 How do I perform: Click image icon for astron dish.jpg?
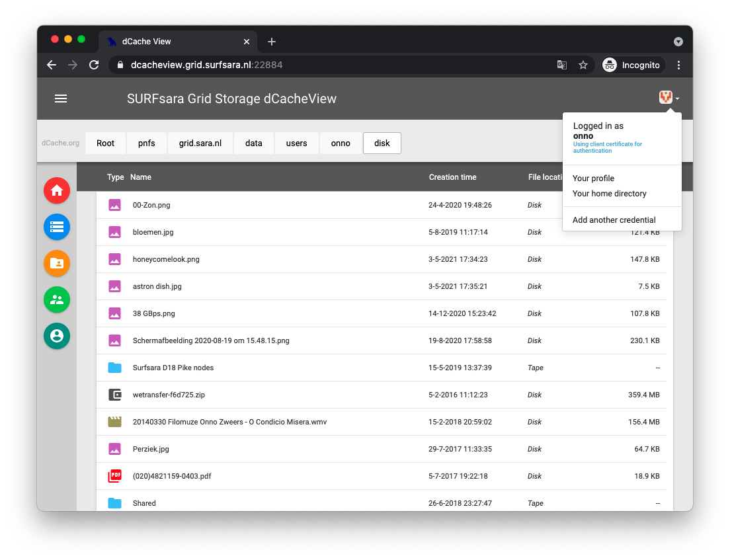pyautogui.click(x=114, y=286)
